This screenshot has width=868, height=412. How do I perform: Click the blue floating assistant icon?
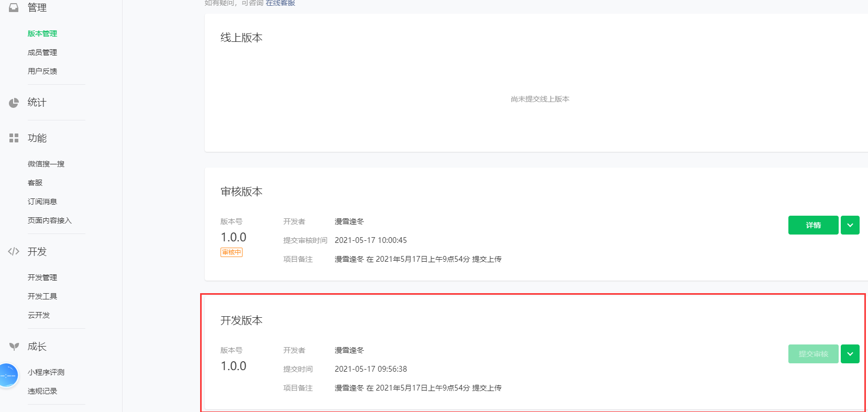tap(7, 375)
